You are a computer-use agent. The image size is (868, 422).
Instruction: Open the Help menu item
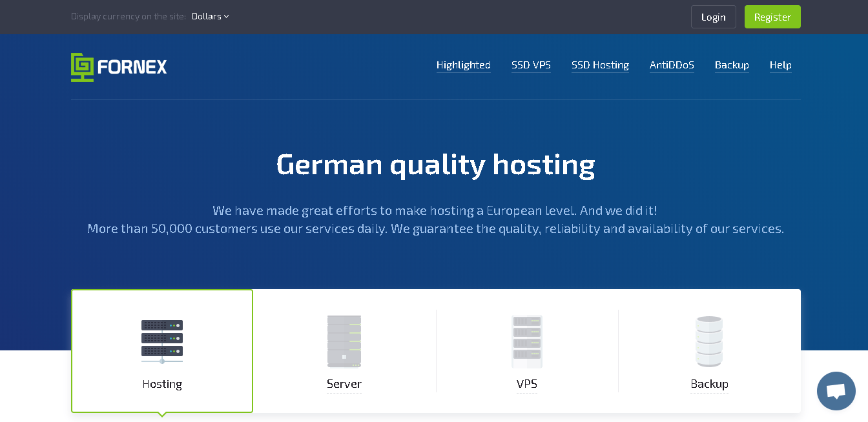[780, 65]
